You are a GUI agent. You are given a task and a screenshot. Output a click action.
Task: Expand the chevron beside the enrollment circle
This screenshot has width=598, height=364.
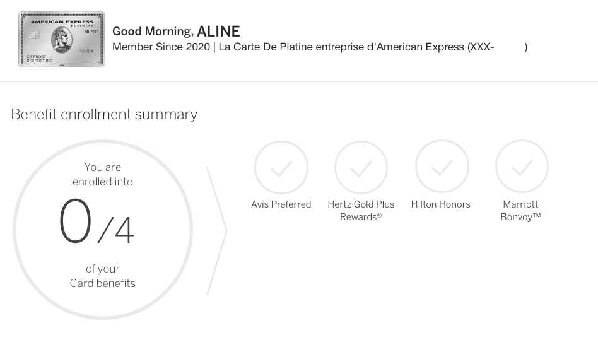[217, 231]
